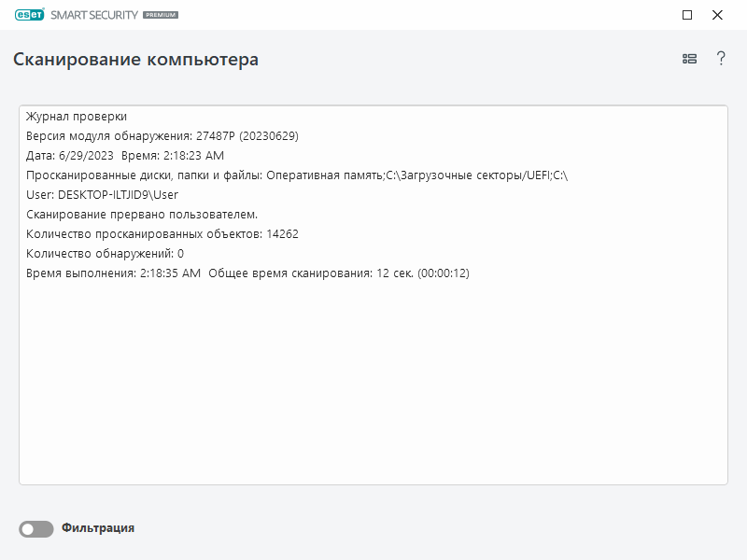The width and height of the screenshot is (747, 560).
Task: Click the PREMIUM badge in title bar
Action: pos(159,16)
